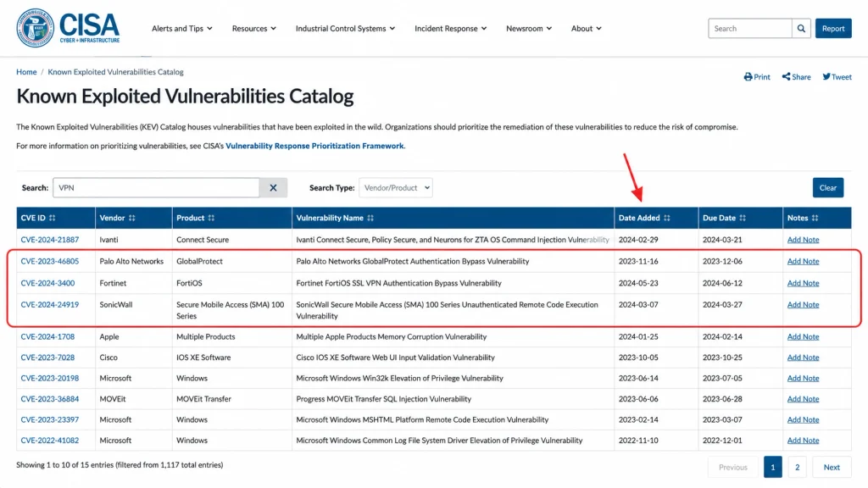Open Vulnerability Response Prioritization Framework link
Screen dimensions: 868x488
click(314, 146)
